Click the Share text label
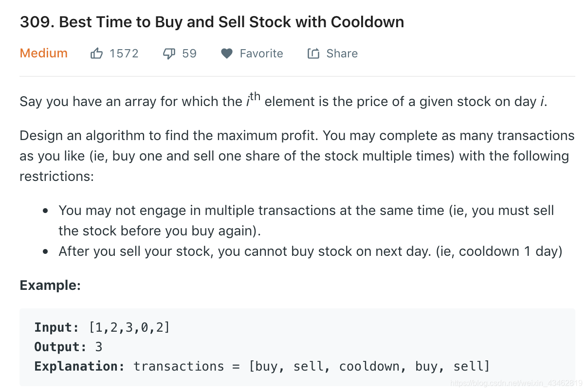 click(x=342, y=53)
